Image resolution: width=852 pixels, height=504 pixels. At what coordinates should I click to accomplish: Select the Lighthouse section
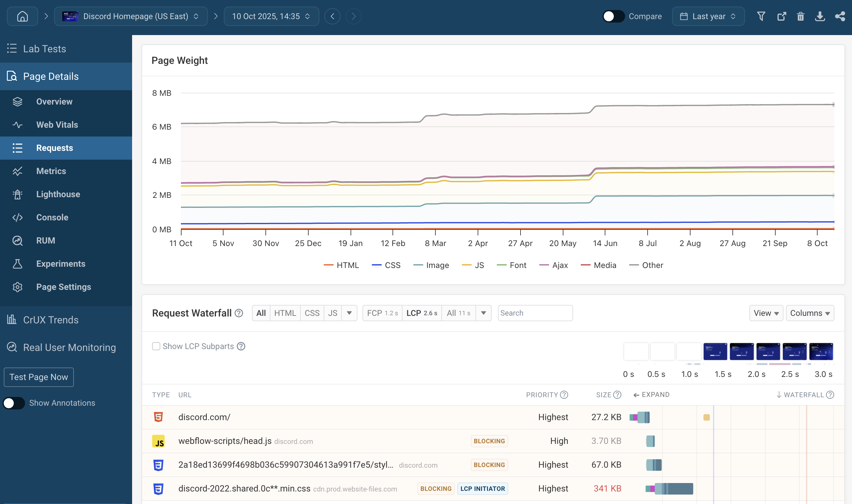click(58, 194)
